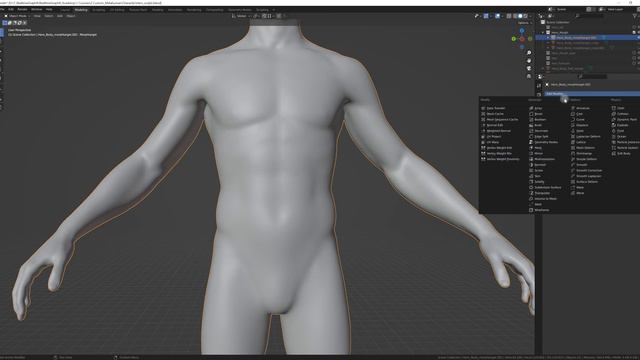Open the File menu
640x360 pixels.
(2, 9)
